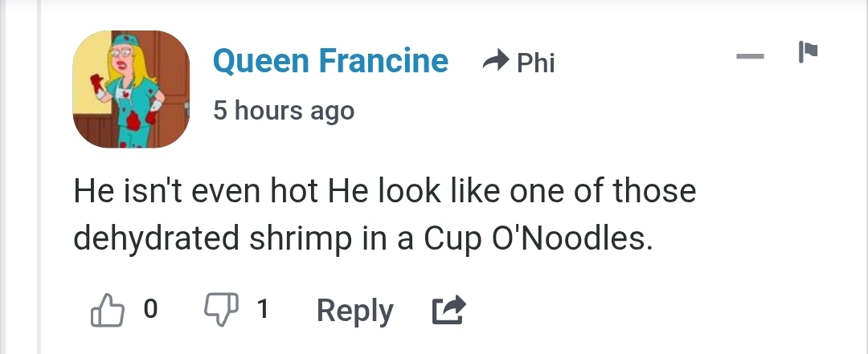Reply to Queen Francine's comment
This screenshot has width=868, height=354.
[x=355, y=311]
